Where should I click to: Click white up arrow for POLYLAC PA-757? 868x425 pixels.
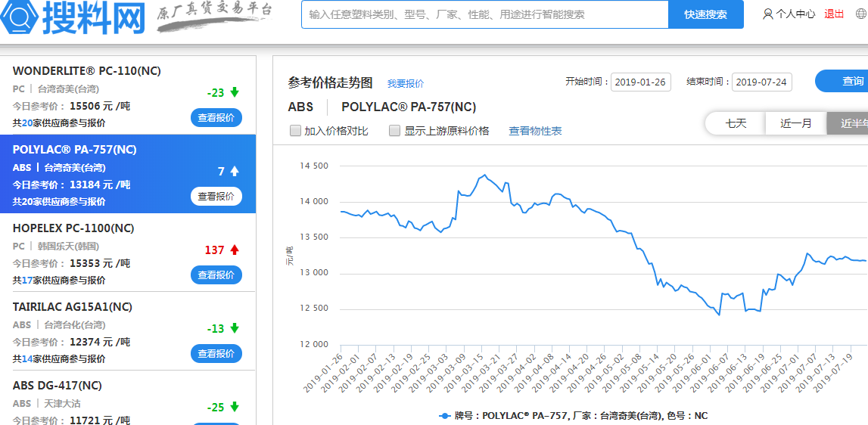coord(235,171)
